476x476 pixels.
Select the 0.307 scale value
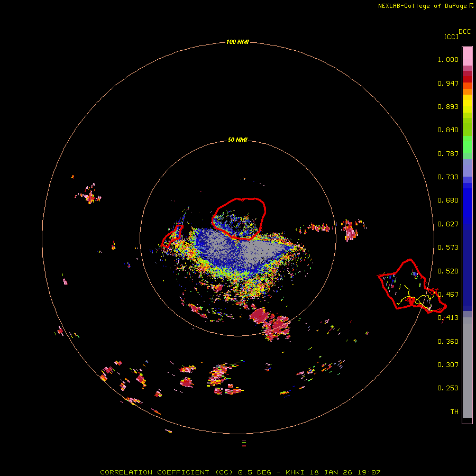(x=448, y=365)
